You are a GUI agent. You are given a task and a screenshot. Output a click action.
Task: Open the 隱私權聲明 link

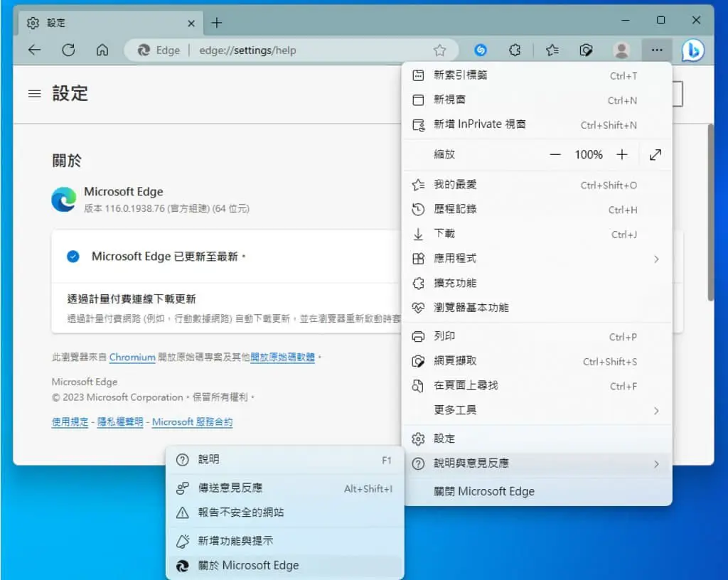pyautogui.click(x=119, y=422)
